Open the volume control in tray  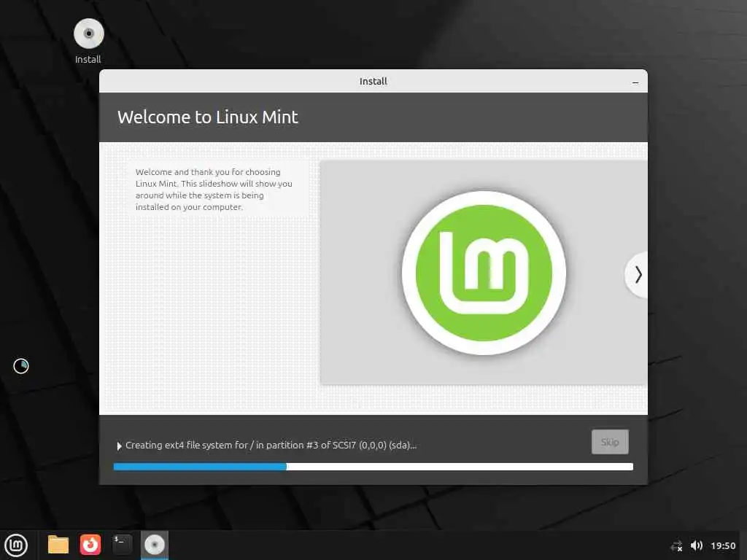(697, 545)
